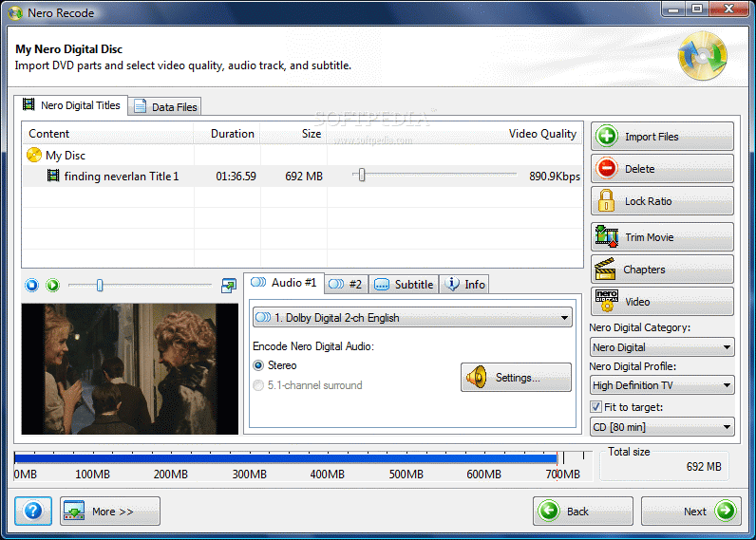The width and height of the screenshot is (756, 540).
Task: Click the Import Files button label
Action: click(x=652, y=137)
